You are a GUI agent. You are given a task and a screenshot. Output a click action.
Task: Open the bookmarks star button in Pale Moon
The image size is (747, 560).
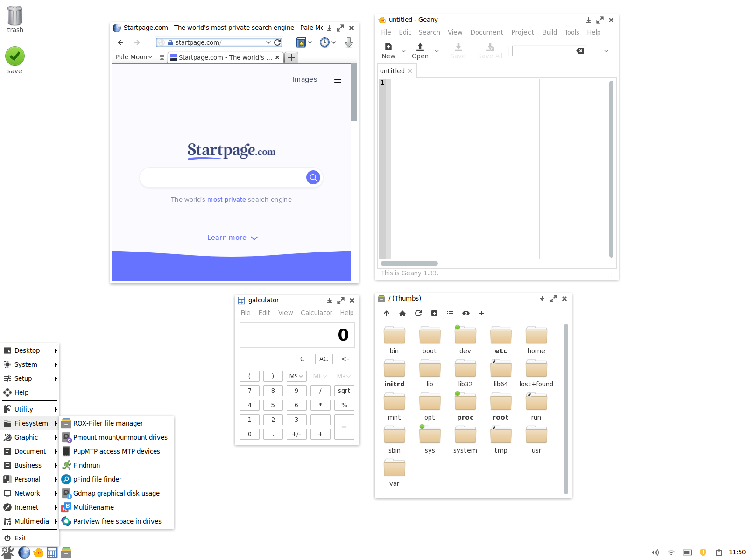301,42
